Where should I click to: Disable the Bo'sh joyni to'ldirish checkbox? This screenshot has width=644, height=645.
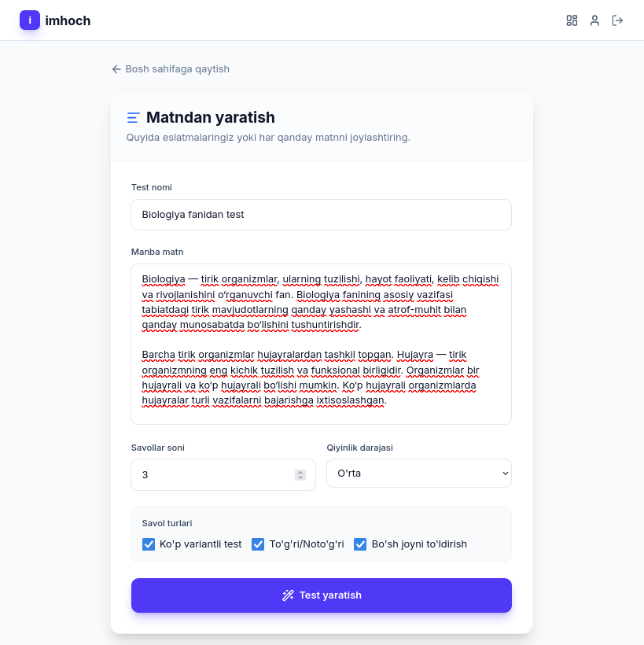click(x=360, y=544)
